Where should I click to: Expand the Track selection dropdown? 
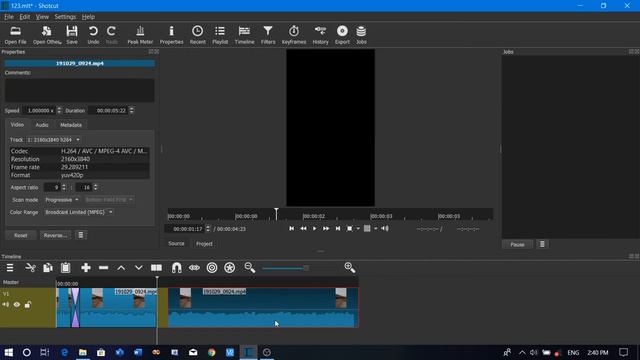coord(54,140)
